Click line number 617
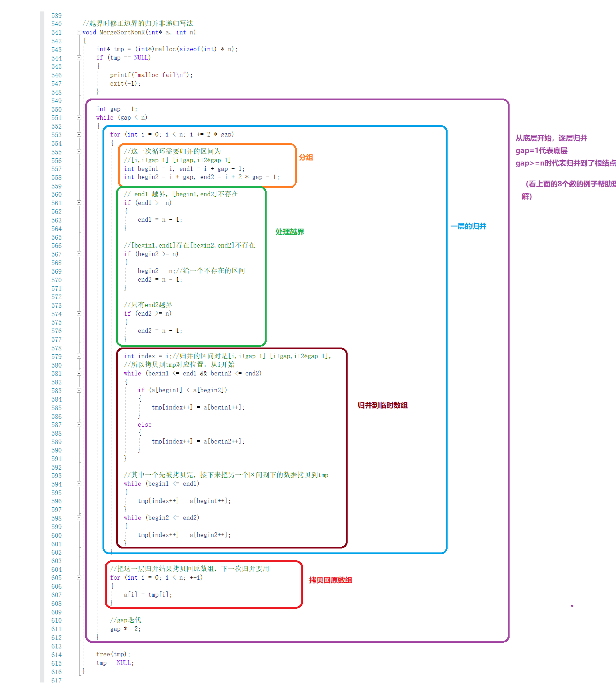Viewport: 616px width, 685px height. point(56,680)
